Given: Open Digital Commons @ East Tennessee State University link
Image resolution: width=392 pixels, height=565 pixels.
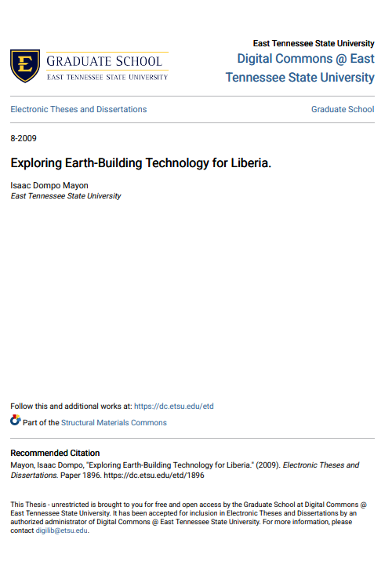Looking at the screenshot, I should [x=299, y=68].
